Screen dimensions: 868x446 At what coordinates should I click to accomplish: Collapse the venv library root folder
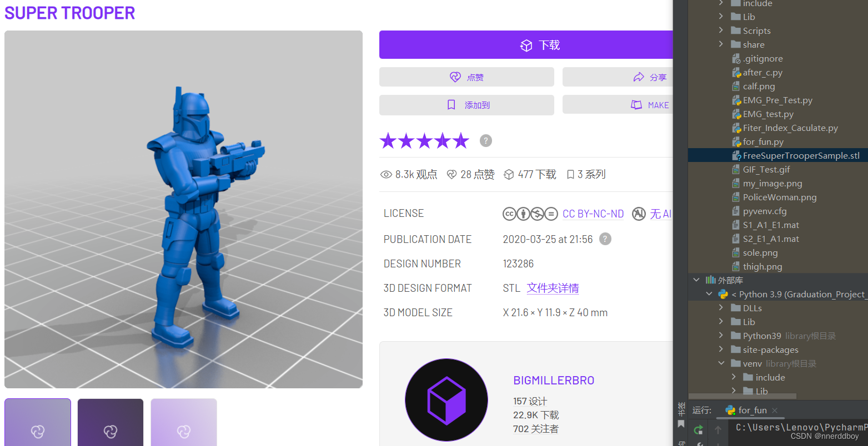721,363
